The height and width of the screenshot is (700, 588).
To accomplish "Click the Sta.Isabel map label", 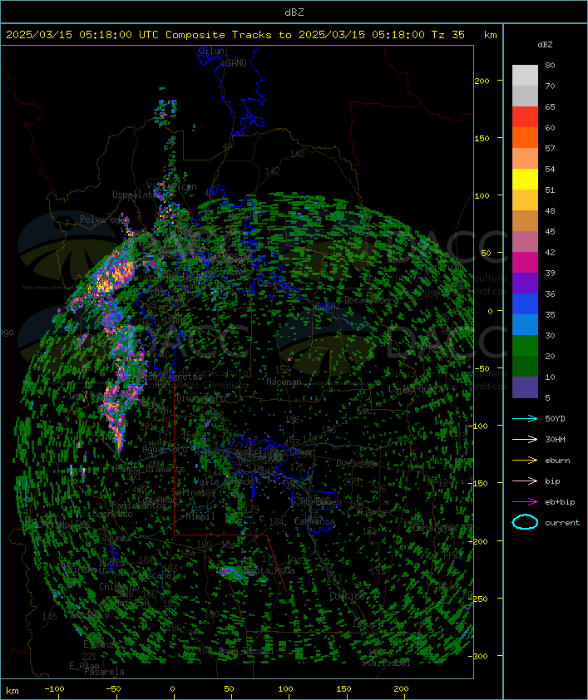I will pos(386,663).
